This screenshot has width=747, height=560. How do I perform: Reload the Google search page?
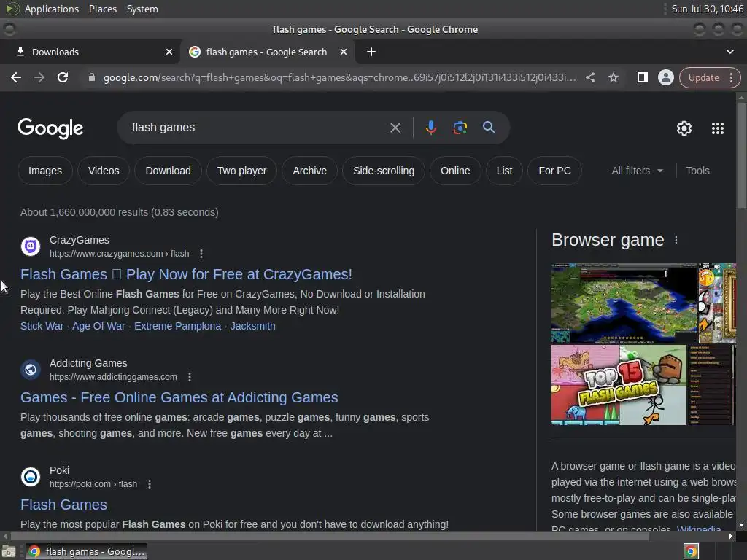tap(63, 77)
